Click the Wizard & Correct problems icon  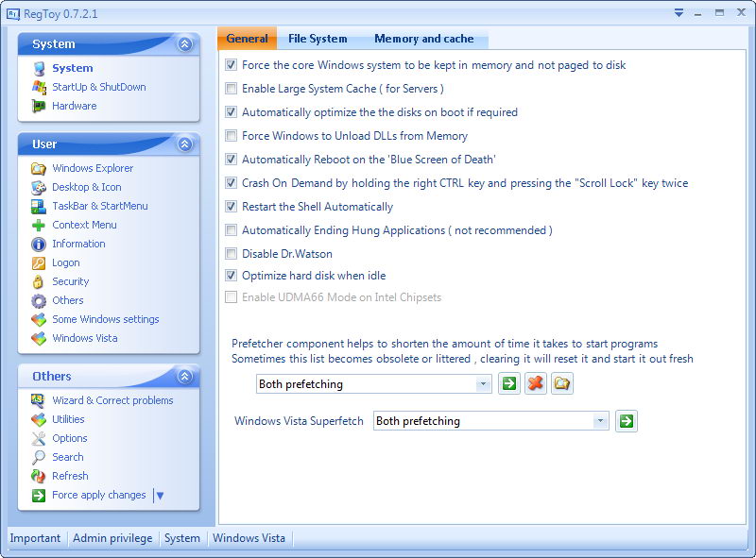39,400
